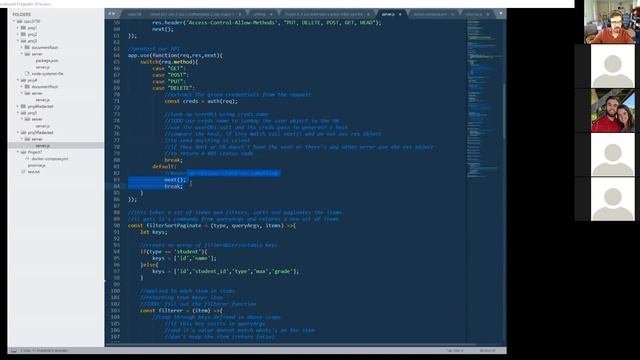
Task: Click line number 90 in gutter
Action: point(116,225)
